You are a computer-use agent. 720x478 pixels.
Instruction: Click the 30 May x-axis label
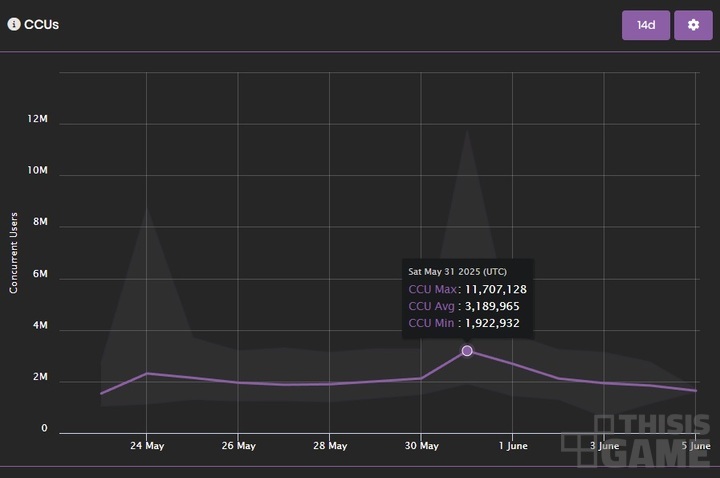(421, 446)
